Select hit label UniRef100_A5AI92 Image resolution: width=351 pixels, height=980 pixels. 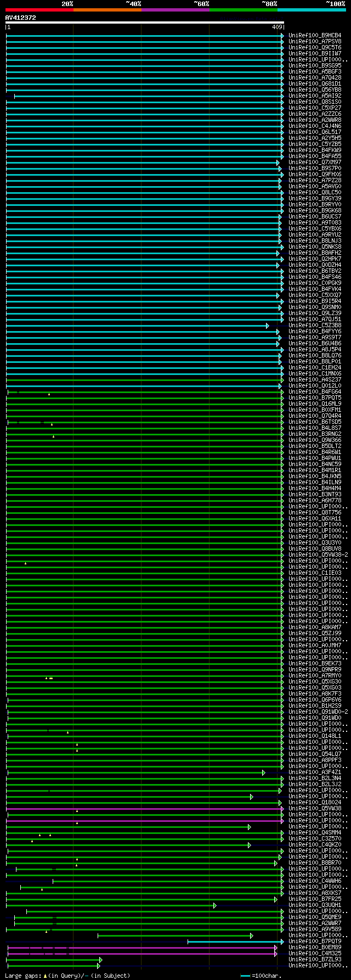[x=315, y=96]
